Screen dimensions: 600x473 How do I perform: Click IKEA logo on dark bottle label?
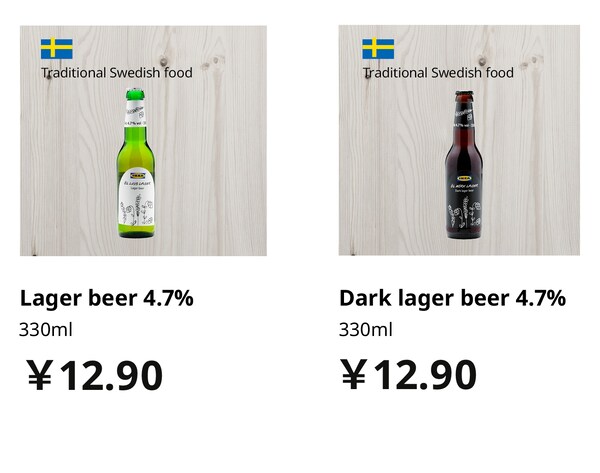pyautogui.click(x=465, y=178)
